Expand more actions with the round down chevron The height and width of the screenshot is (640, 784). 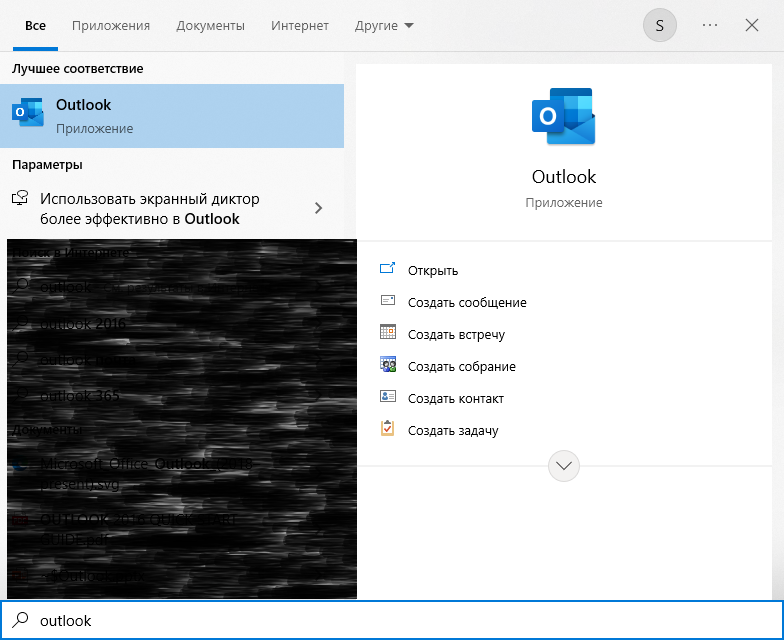564,466
